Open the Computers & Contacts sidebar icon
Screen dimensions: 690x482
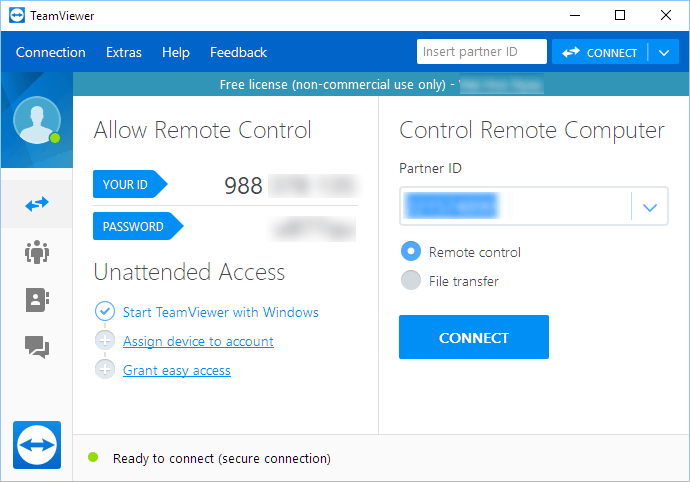click(37, 299)
